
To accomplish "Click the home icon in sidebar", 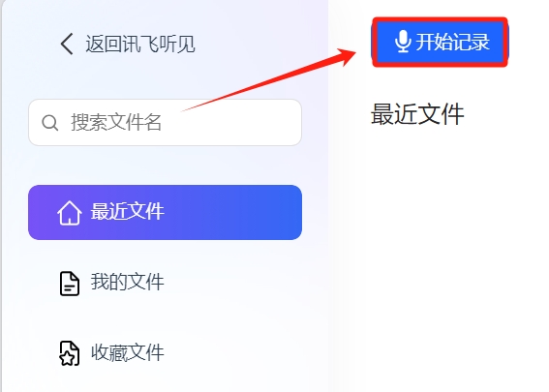I will 70,212.
